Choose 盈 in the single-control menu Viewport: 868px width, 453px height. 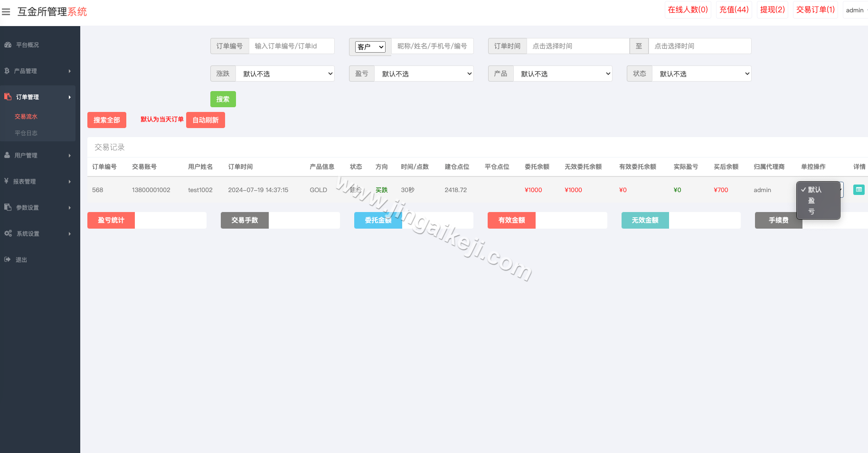[811, 201]
